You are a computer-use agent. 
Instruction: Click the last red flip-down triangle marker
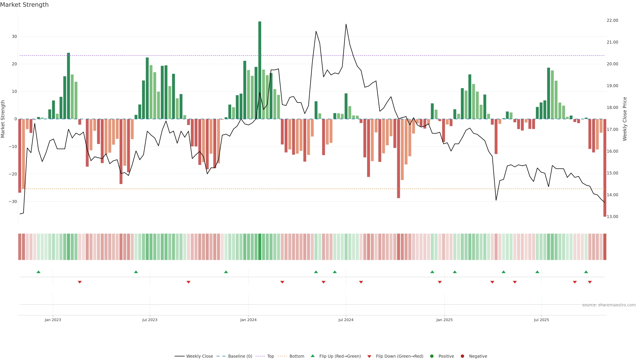(590, 282)
